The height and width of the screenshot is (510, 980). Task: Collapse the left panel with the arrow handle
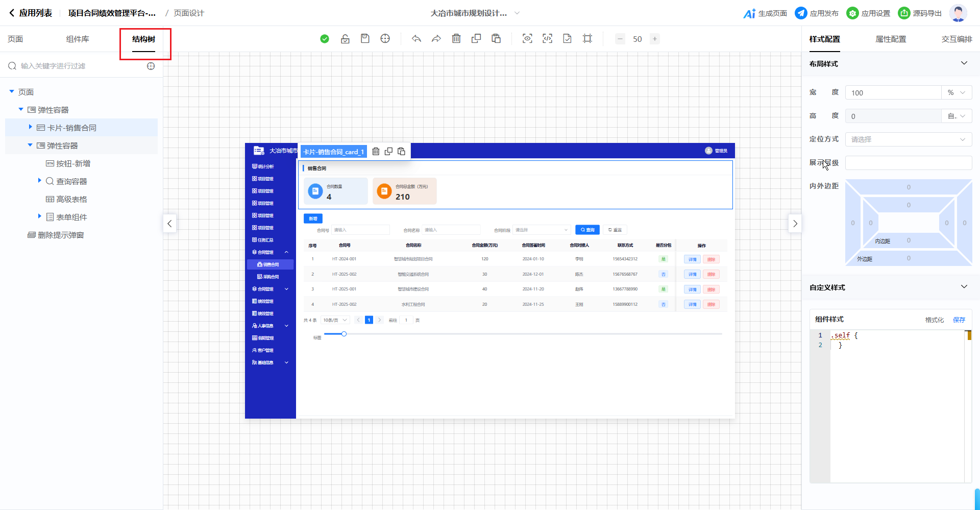point(169,224)
